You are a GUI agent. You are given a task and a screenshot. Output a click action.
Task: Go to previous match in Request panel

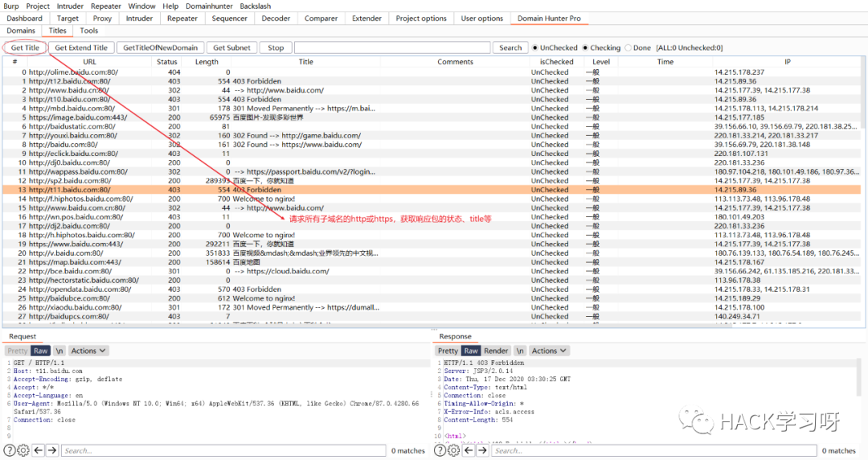[x=39, y=450]
